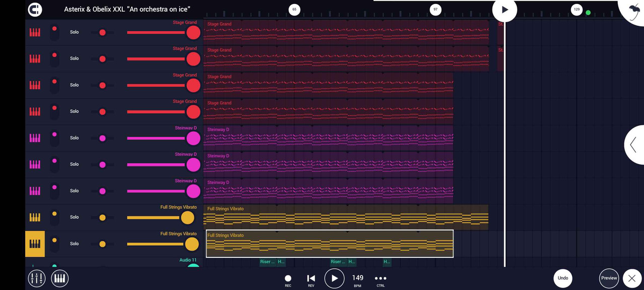Open third Stage Grand track instrument icon
Screen dimensions: 644x290
pyautogui.click(x=35, y=85)
